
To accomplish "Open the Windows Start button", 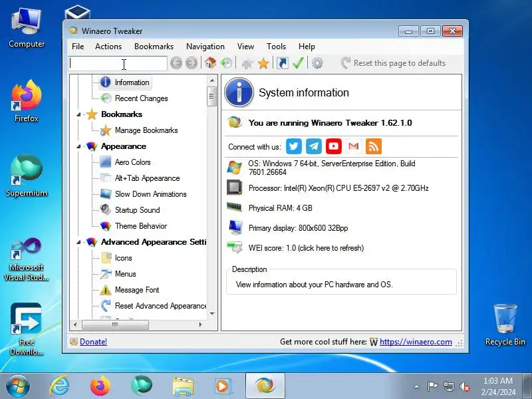I will tap(17, 386).
